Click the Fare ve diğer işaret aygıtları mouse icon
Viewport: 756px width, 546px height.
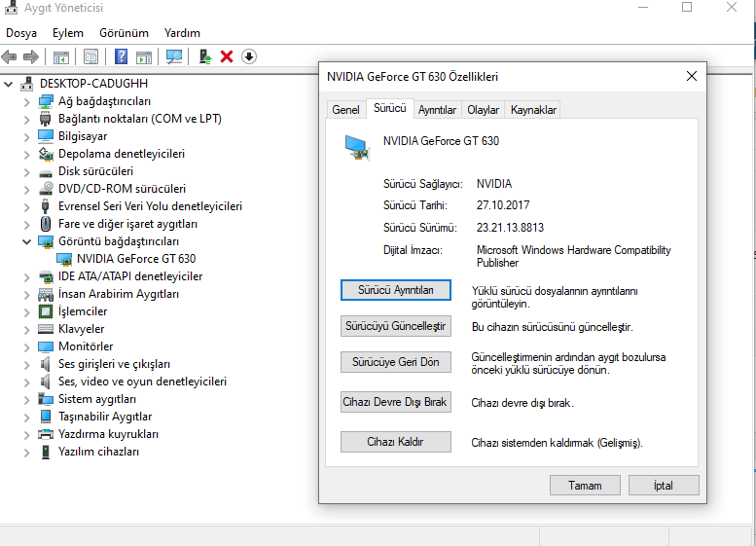46,224
